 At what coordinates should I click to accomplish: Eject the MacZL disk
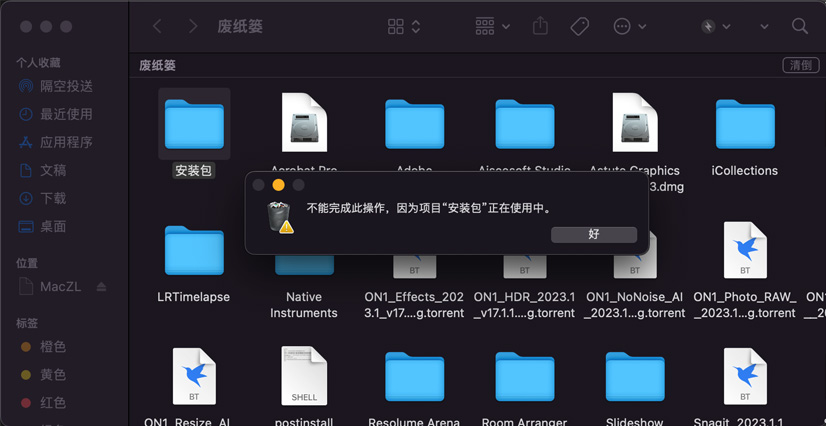coord(101,287)
